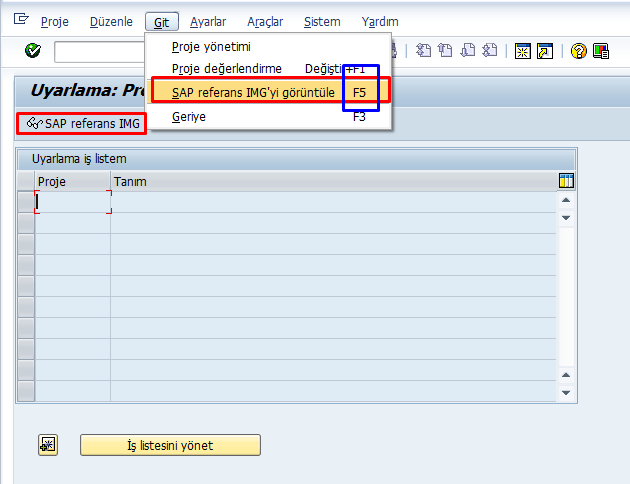Screen dimensions: 630x484
Task: Open the SAP system menu icon
Action: [21, 19]
